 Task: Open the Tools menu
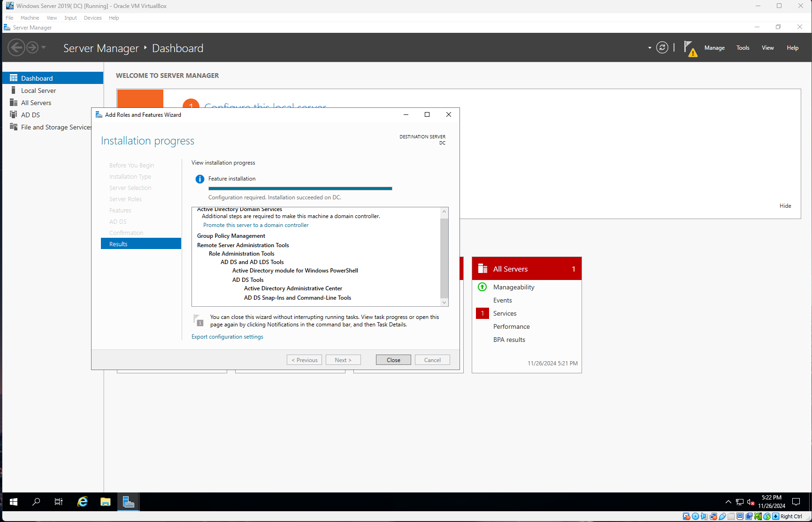click(x=743, y=48)
